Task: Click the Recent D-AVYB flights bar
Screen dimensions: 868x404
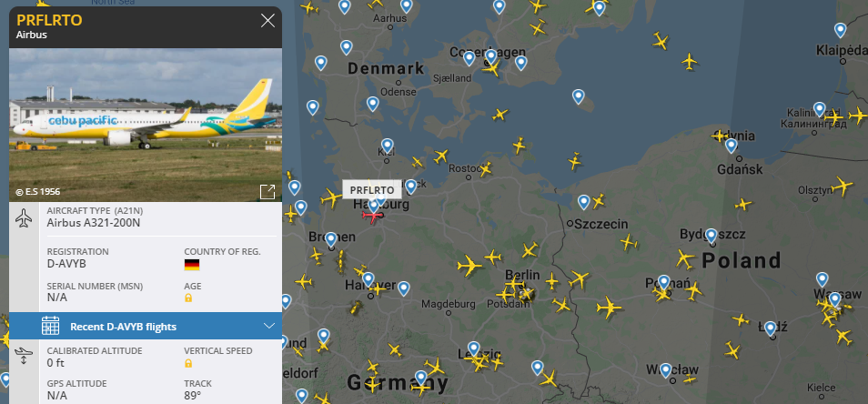Action: click(x=146, y=326)
